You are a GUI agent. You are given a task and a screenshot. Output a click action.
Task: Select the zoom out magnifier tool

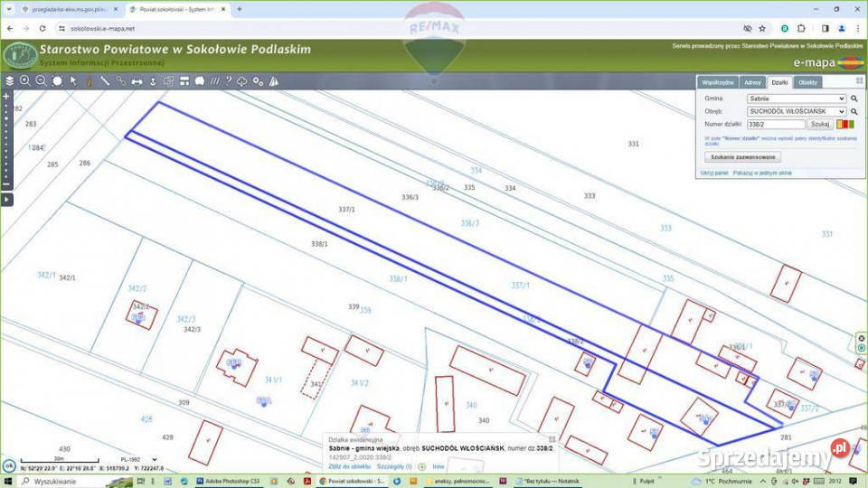(x=41, y=80)
